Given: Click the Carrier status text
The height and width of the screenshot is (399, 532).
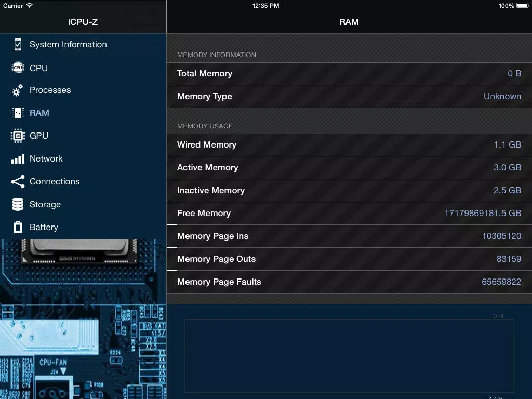Looking at the screenshot, I should (13, 5).
